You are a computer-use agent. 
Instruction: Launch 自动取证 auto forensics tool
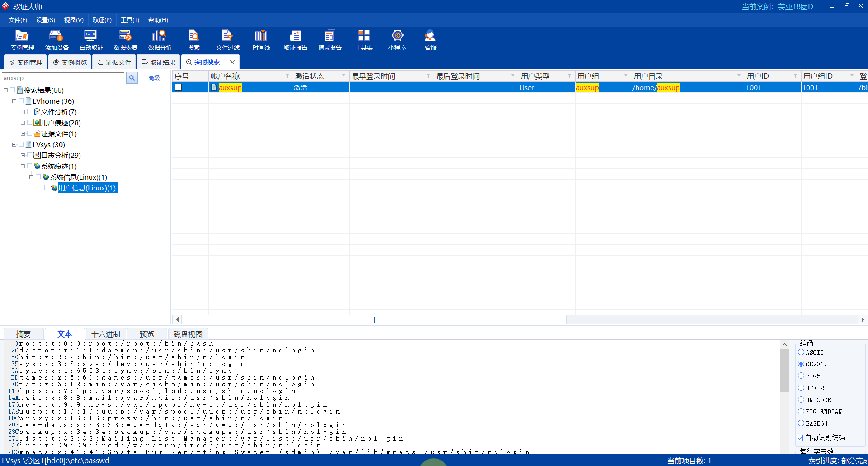click(x=91, y=40)
